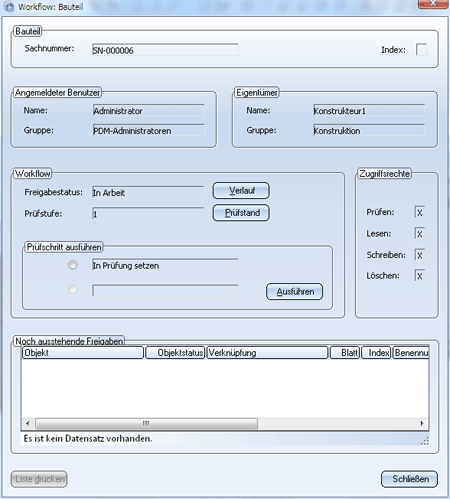
Task: Toggle the Prüfen access checkbox
Action: (420, 212)
